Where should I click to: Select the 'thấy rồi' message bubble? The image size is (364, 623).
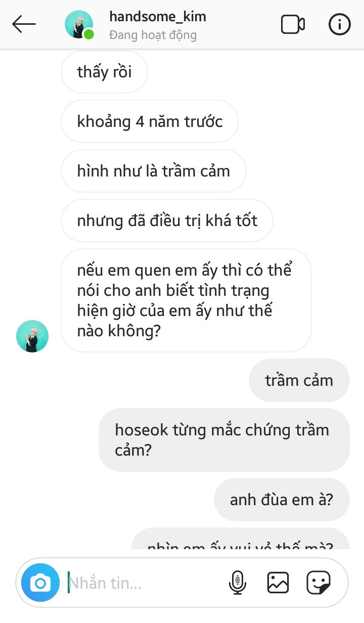pyautogui.click(x=104, y=72)
